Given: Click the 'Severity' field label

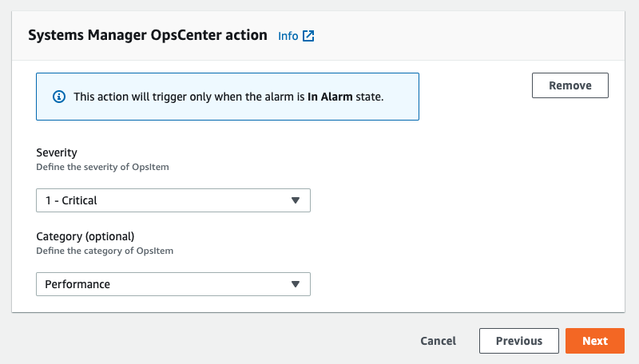Looking at the screenshot, I should point(57,152).
